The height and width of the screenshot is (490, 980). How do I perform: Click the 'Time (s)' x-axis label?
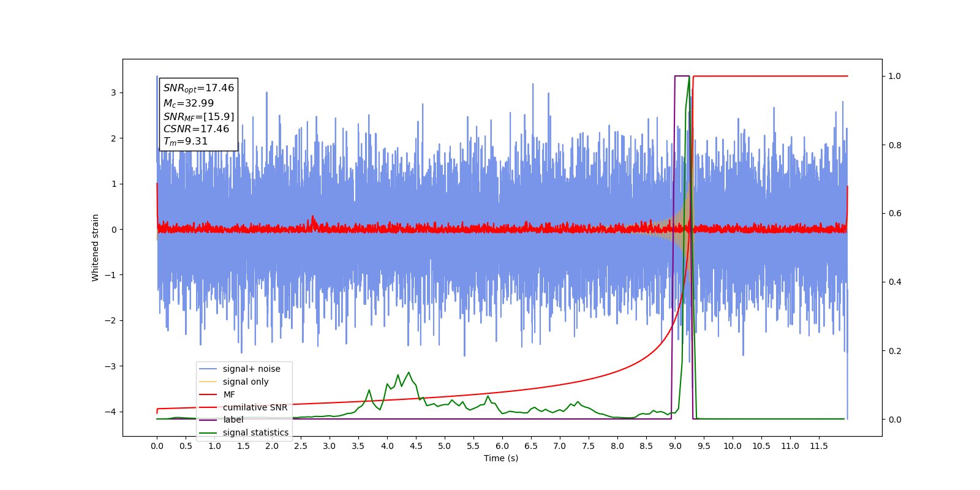coord(501,458)
